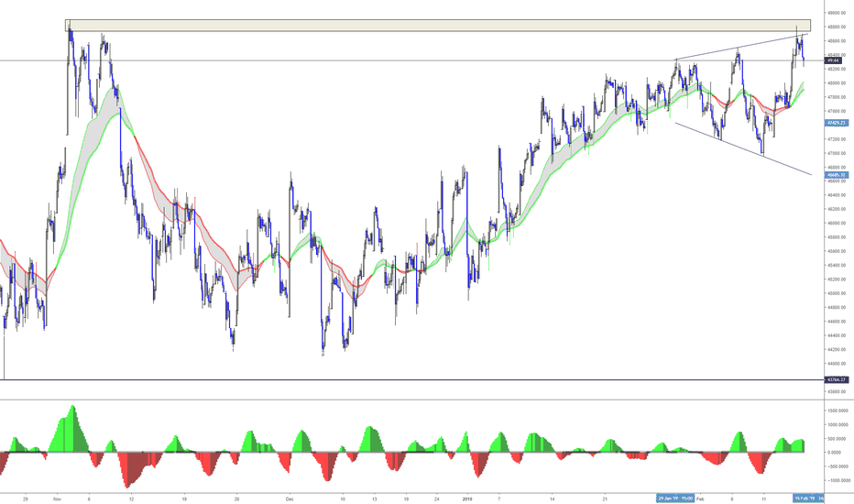Screen dimensions: 854x504
Task: Click the 43764.37 price label on axis
Action: [x=836, y=379]
